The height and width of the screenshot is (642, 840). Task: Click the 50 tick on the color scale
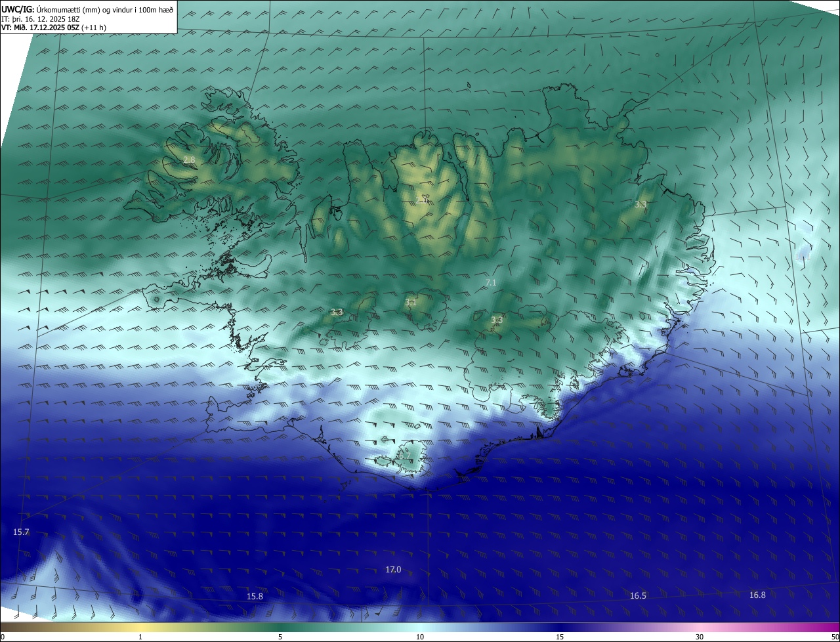[x=835, y=637]
